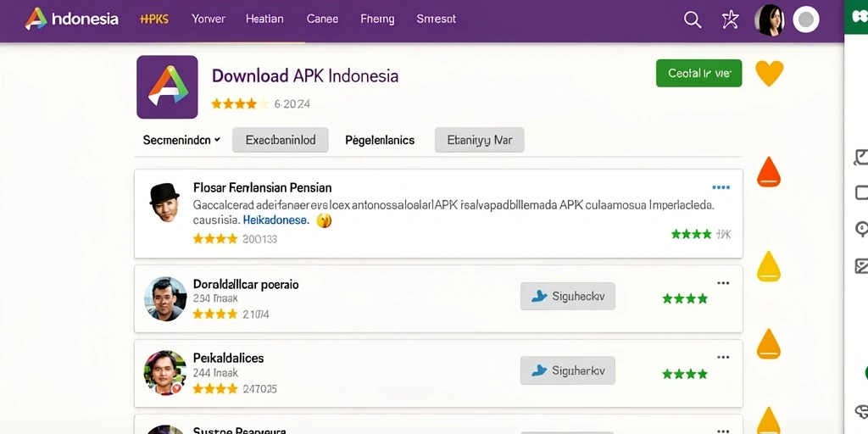
Task: Click yellow stars beside 21074
Action: [215, 314]
